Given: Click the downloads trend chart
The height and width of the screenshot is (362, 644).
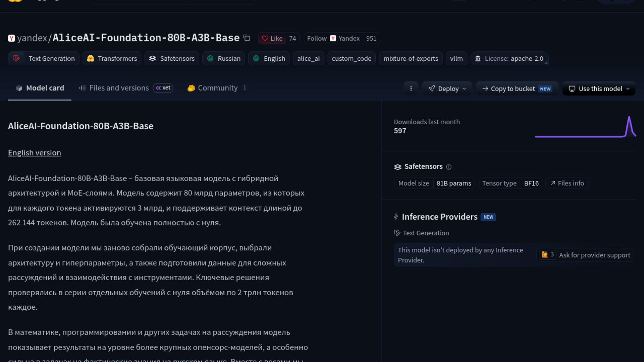Looking at the screenshot, I should click(x=586, y=127).
